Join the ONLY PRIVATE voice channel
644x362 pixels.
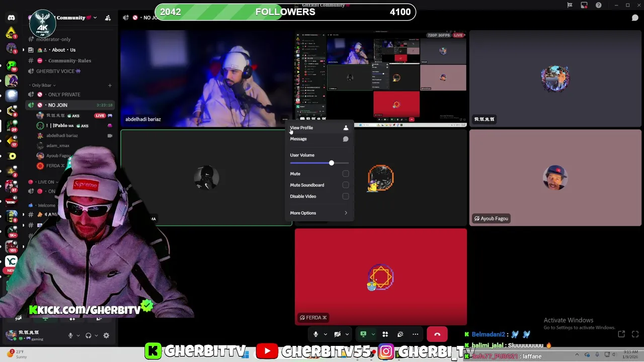pos(69,95)
